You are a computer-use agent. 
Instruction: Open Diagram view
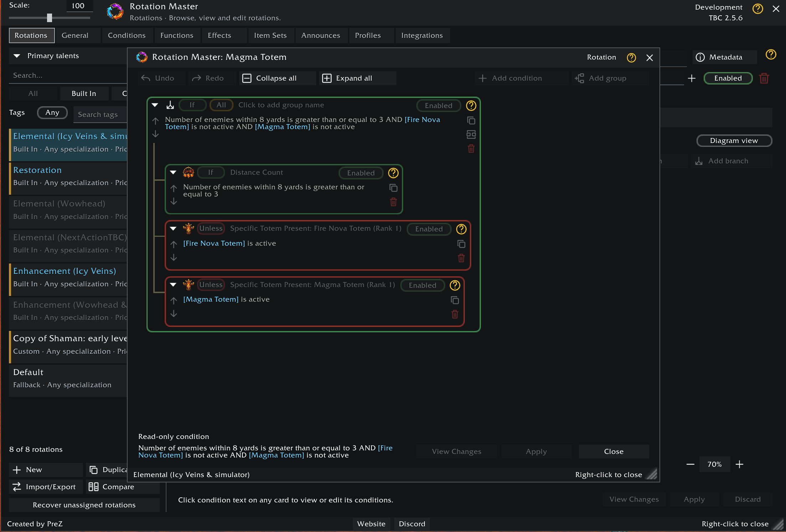tap(734, 140)
